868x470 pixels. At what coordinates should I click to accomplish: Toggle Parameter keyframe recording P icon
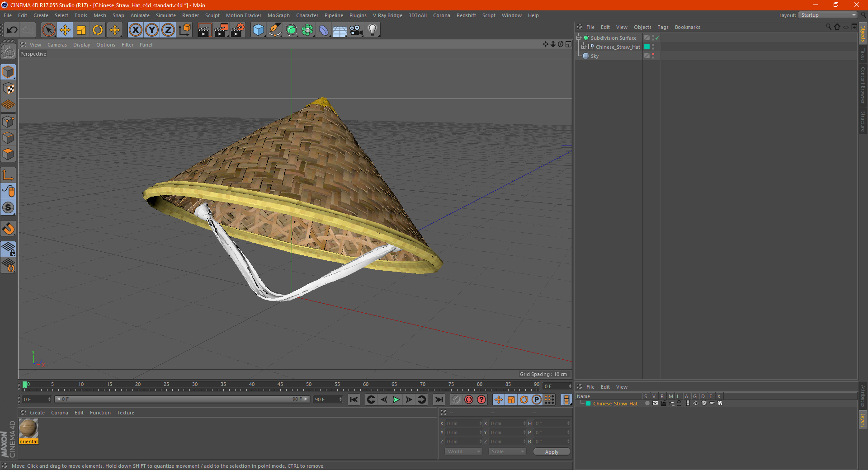(x=537, y=399)
